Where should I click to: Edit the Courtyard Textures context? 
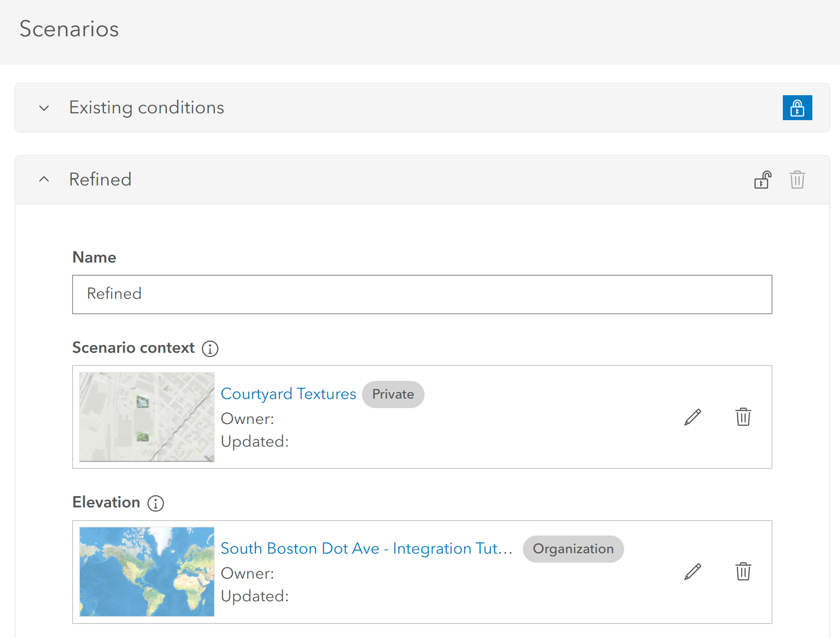692,417
